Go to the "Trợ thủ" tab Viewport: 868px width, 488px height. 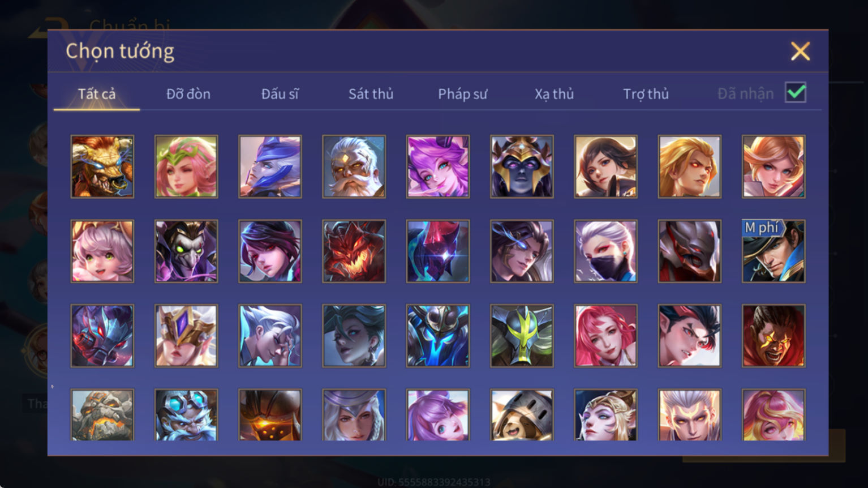click(x=646, y=94)
